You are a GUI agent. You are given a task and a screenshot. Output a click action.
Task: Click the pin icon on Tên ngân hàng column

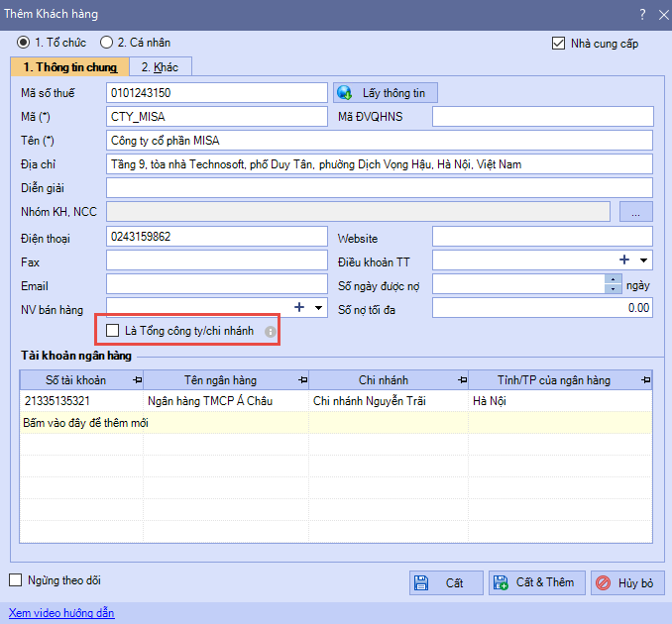tap(301, 381)
